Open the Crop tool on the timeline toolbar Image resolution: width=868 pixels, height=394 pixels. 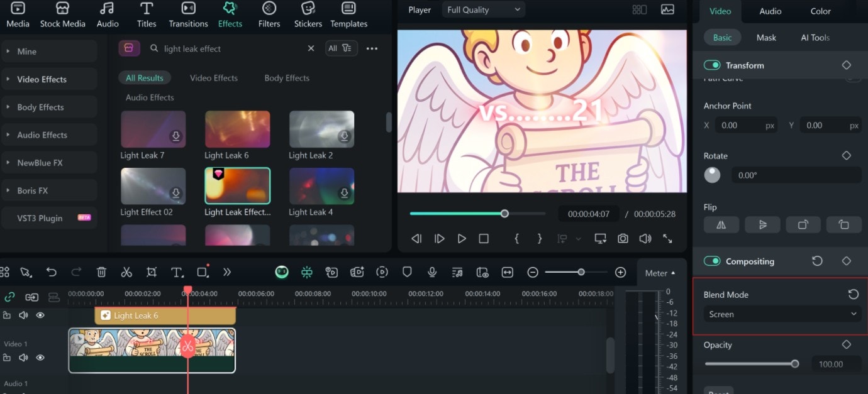coord(152,272)
